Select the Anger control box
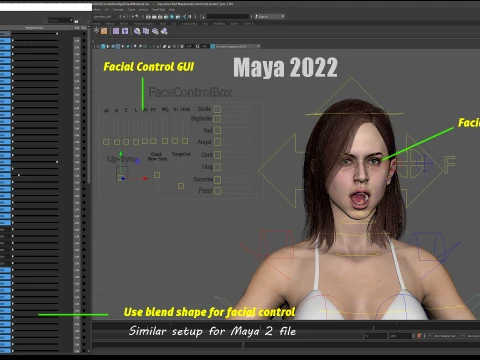480x360 pixels. coord(217,142)
